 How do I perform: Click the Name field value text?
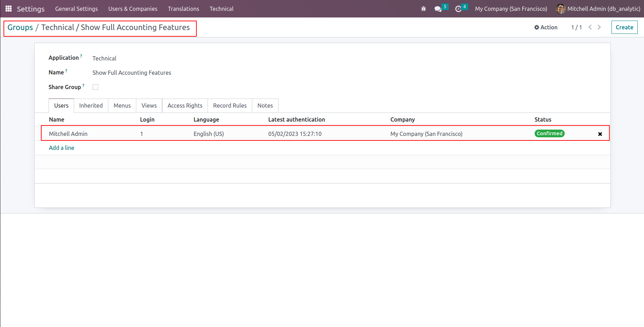click(x=132, y=73)
